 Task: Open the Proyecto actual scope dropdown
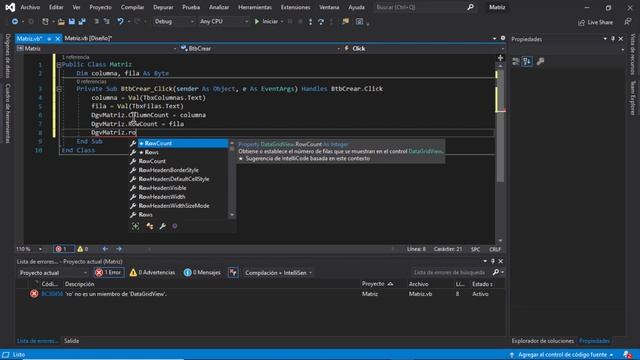click(x=53, y=273)
